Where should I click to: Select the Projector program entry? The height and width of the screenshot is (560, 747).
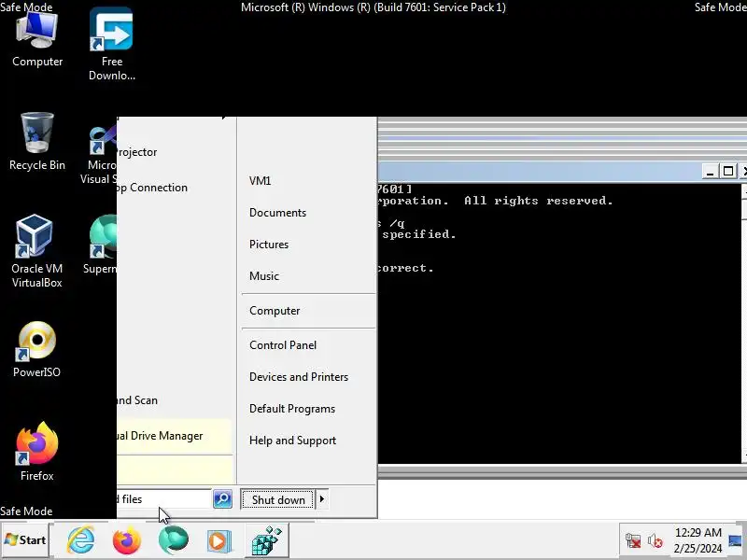175,152
